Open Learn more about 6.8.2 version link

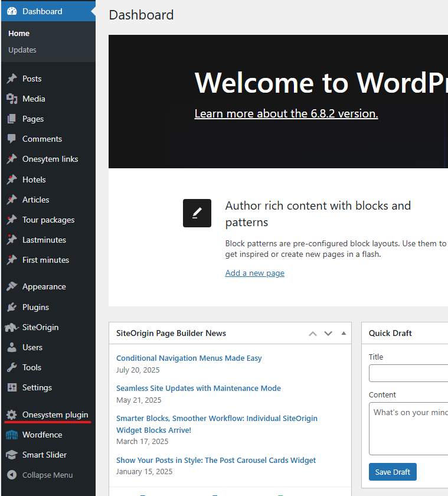(286, 113)
